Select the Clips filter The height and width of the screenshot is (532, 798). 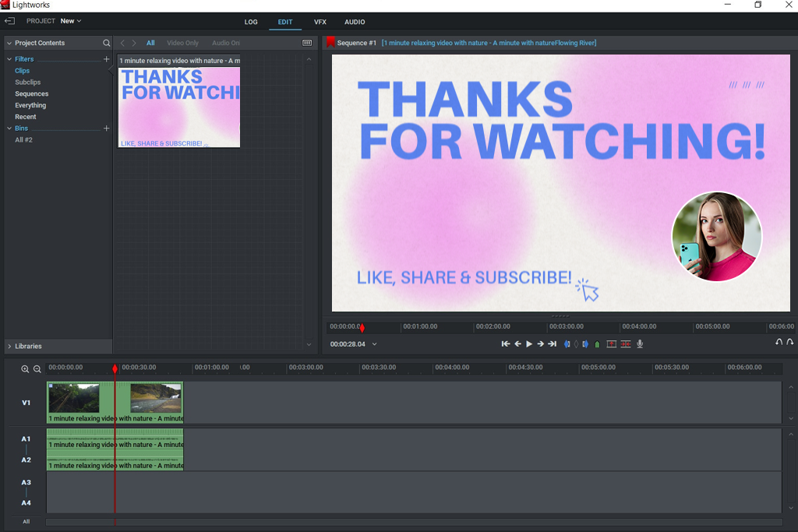tap(23, 71)
